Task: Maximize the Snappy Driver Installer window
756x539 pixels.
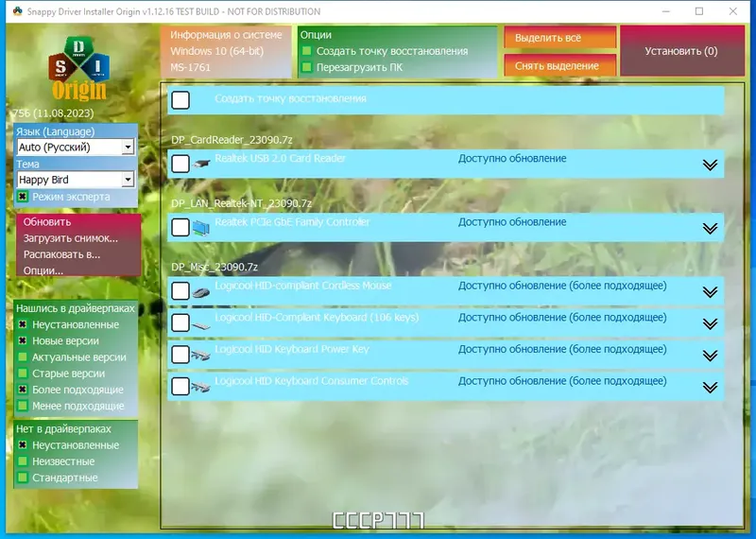Action: pyautogui.click(x=699, y=11)
